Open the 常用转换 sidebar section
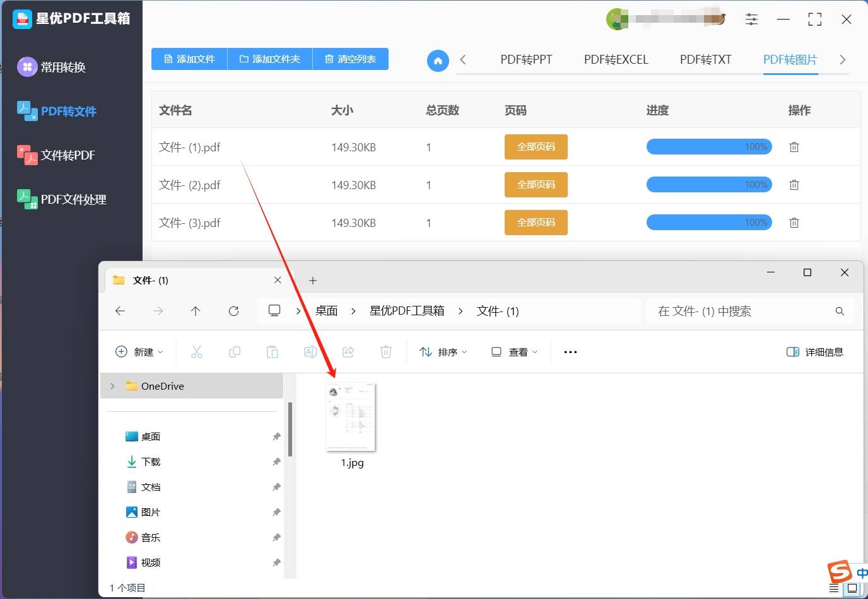This screenshot has width=868, height=599. click(52, 67)
